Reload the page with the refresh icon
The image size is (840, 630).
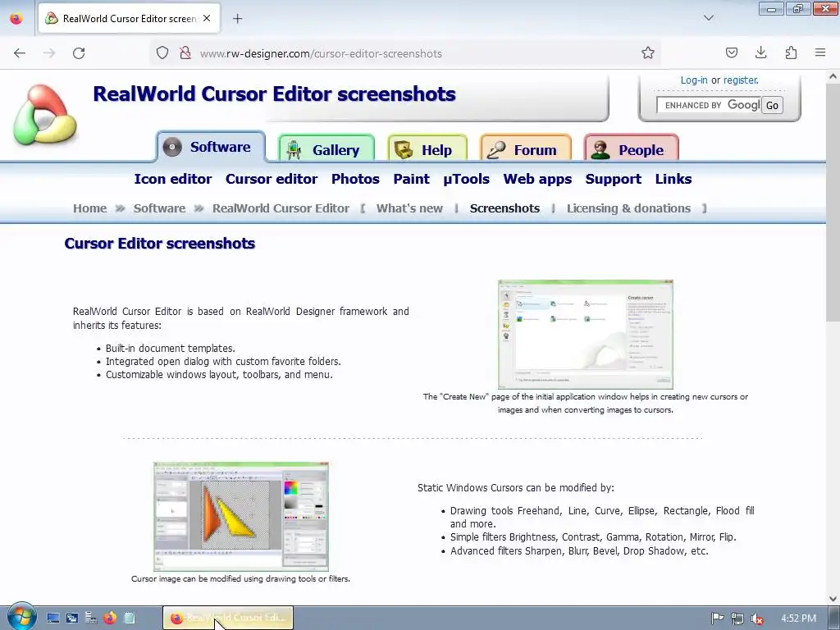coord(79,53)
